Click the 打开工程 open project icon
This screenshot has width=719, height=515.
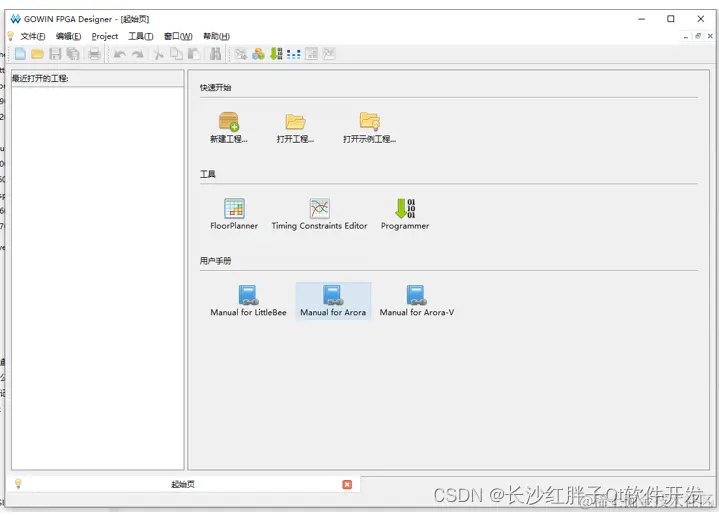click(295, 127)
